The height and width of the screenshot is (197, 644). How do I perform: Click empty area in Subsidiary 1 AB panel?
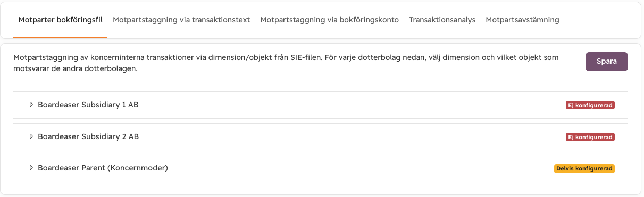pyautogui.click(x=351, y=105)
